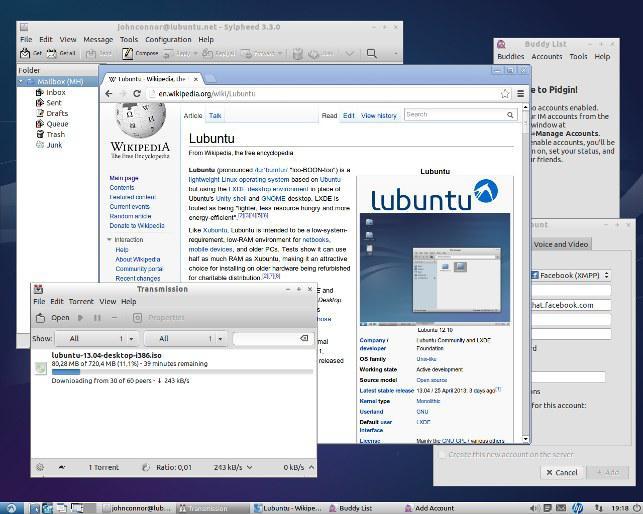The width and height of the screenshot is (643, 514).
Task: Select the Junk folder in Sylpheed
Action: click(54, 145)
